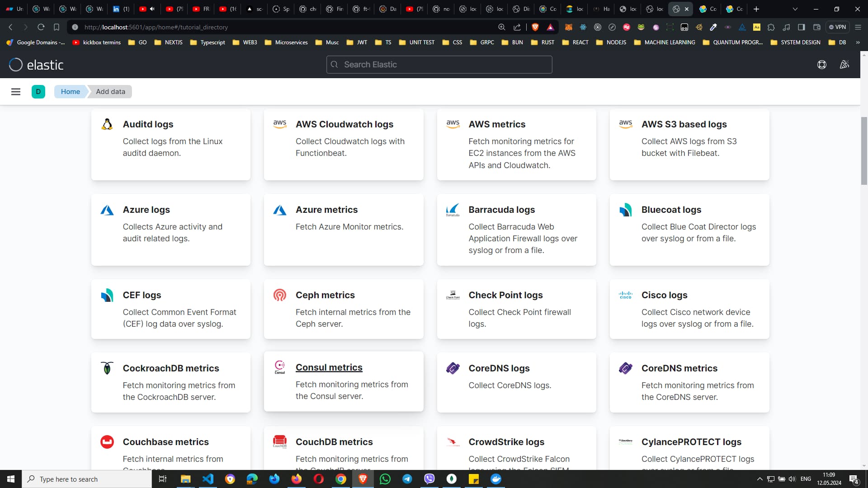
Task: Click the sidebar hamburger menu toggle
Action: [16, 92]
